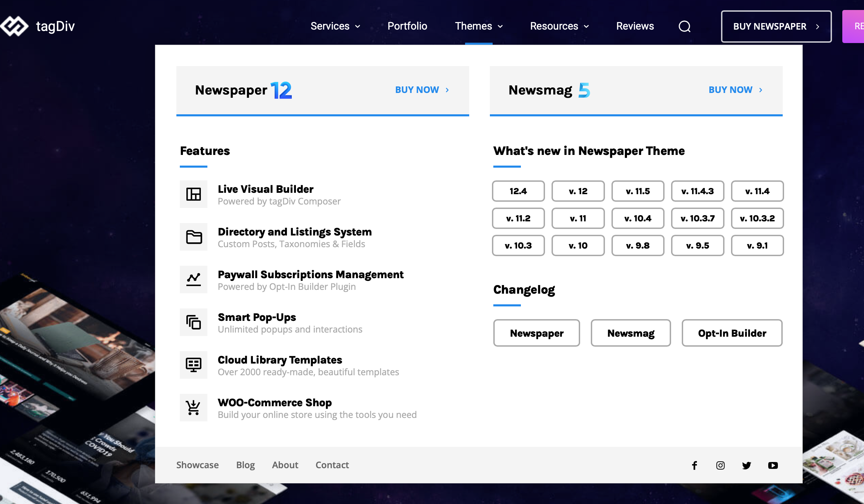This screenshot has height=504, width=864.
Task: Select the Resources menu label
Action: tap(554, 26)
